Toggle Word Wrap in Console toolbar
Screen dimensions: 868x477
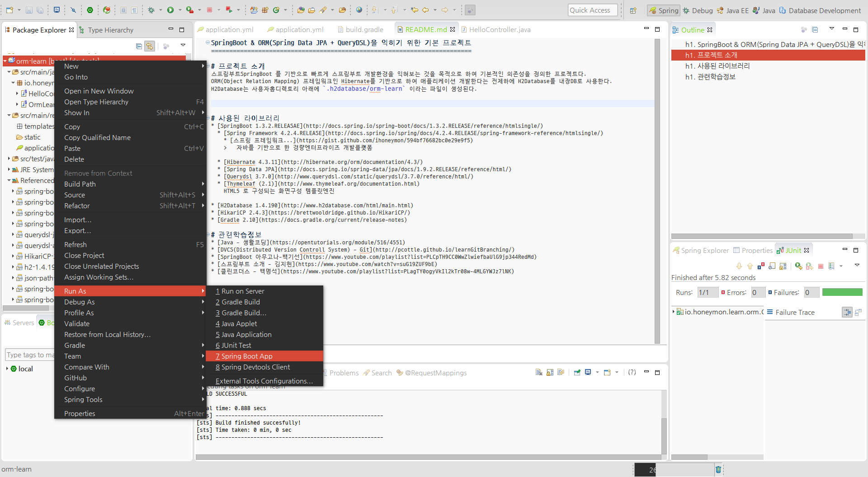click(x=561, y=373)
